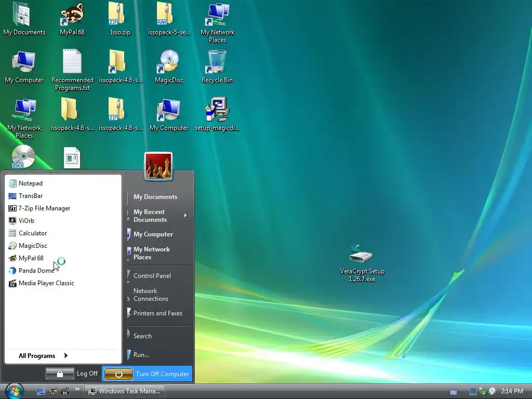Select issopack-5-se... RAR archive on desktop
This screenshot has height=399, width=532.
169,19
